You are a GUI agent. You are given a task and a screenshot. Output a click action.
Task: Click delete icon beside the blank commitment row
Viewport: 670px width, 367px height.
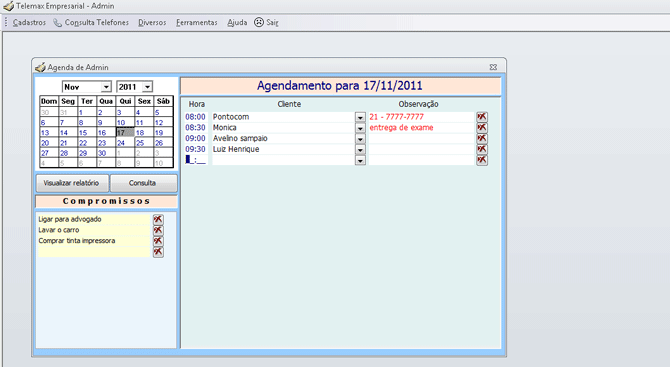(158, 252)
